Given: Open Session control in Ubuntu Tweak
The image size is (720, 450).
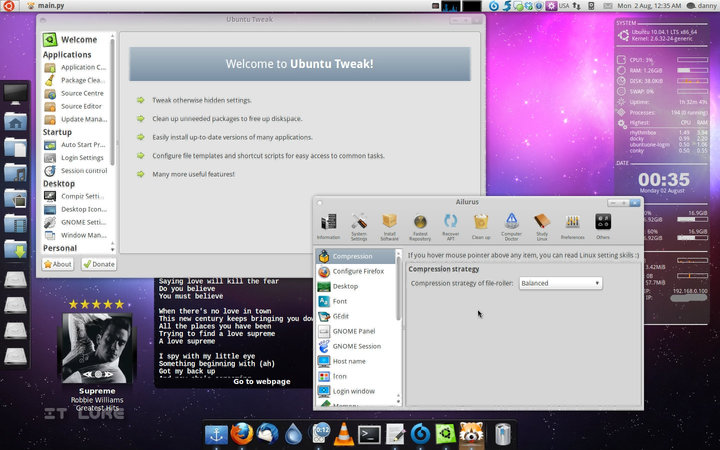Looking at the screenshot, I should [76, 170].
